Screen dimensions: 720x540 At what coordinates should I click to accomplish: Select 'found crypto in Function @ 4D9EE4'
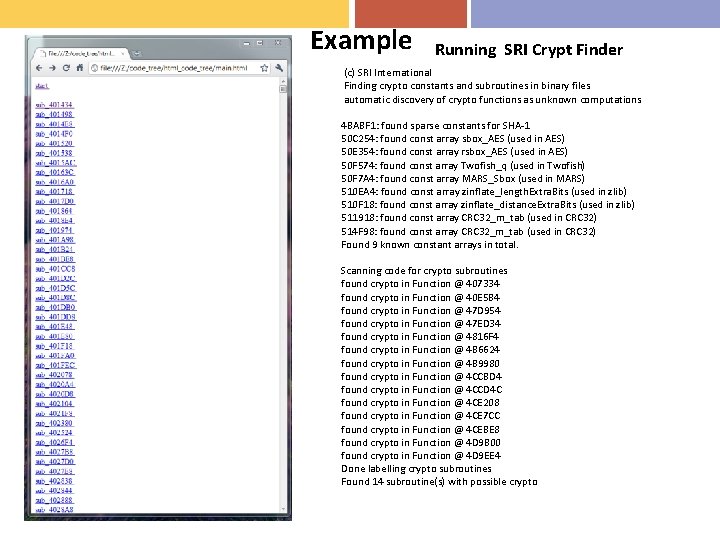421,456
